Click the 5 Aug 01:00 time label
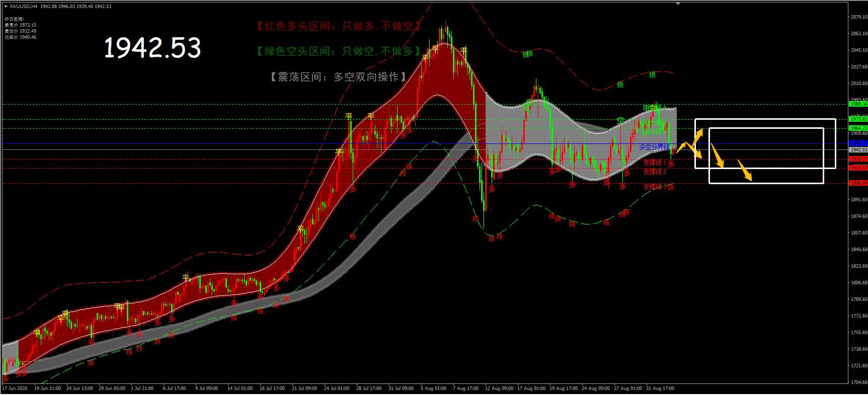The width and height of the screenshot is (868, 395). 433,388
